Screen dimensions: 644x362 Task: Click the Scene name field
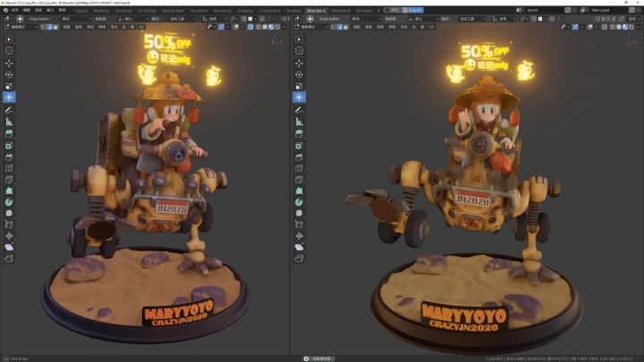click(544, 10)
